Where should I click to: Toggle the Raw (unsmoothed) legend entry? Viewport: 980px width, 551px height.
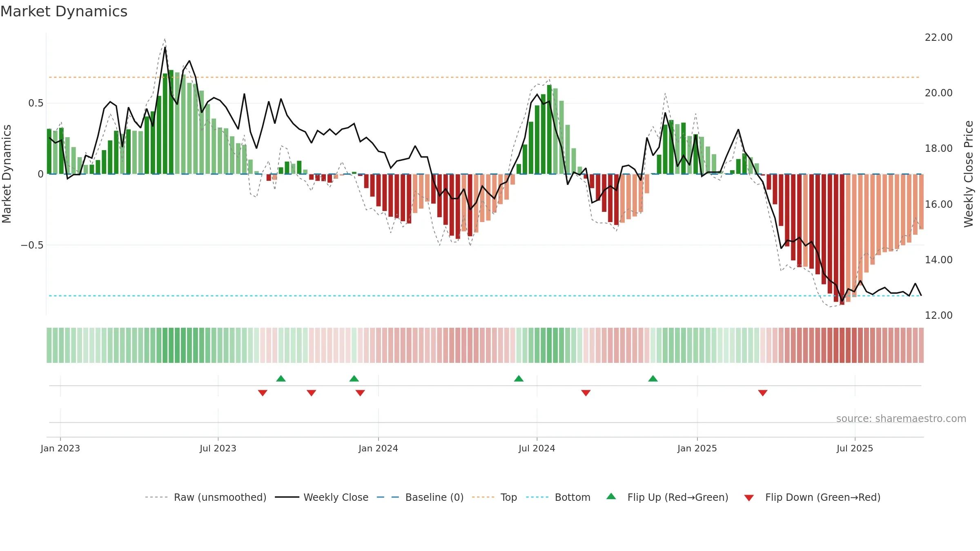tap(206, 497)
